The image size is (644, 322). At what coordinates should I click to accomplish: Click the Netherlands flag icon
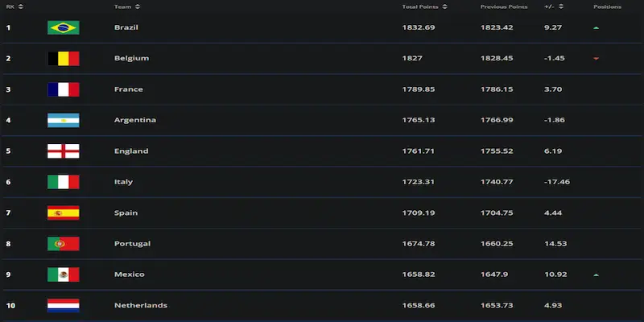[x=63, y=305]
